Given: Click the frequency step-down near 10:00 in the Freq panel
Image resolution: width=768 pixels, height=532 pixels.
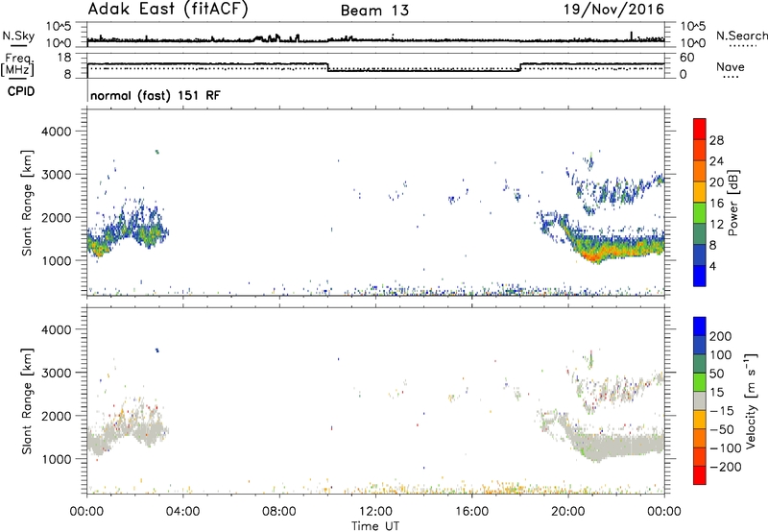Looking at the screenshot, I should (x=327, y=67).
